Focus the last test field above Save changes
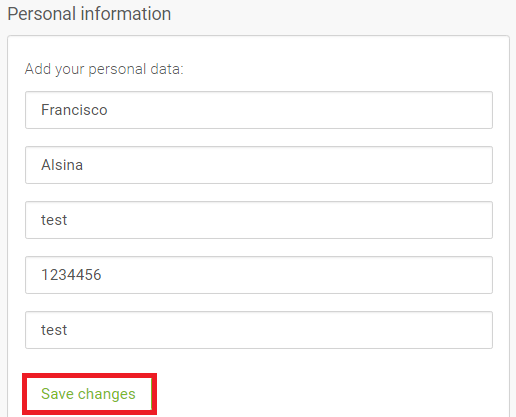The width and height of the screenshot is (516, 417). pos(259,330)
